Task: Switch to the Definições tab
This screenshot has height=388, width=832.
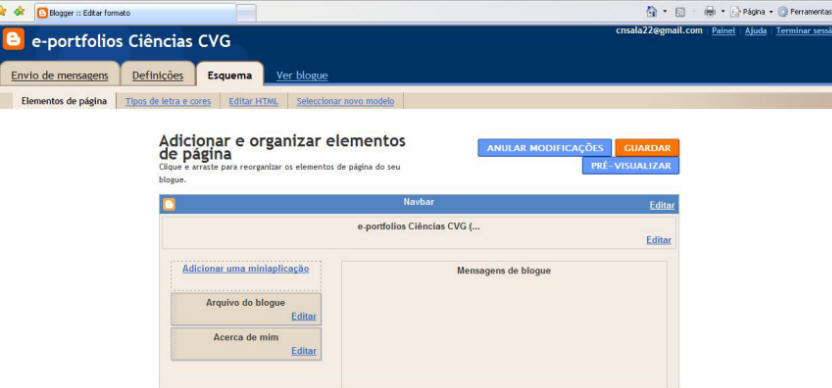Action: pos(158,75)
